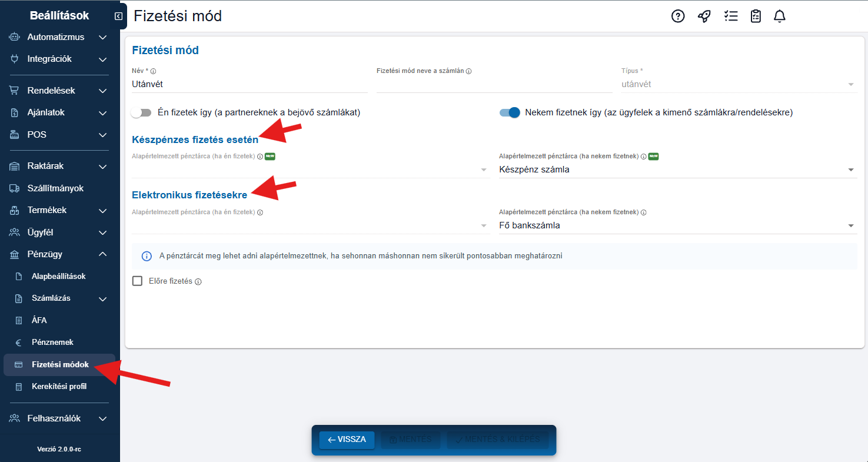Image resolution: width=868 pixels, height=462 pixels.
Task: Open the notifications bell icon
Action: point(780,16)
